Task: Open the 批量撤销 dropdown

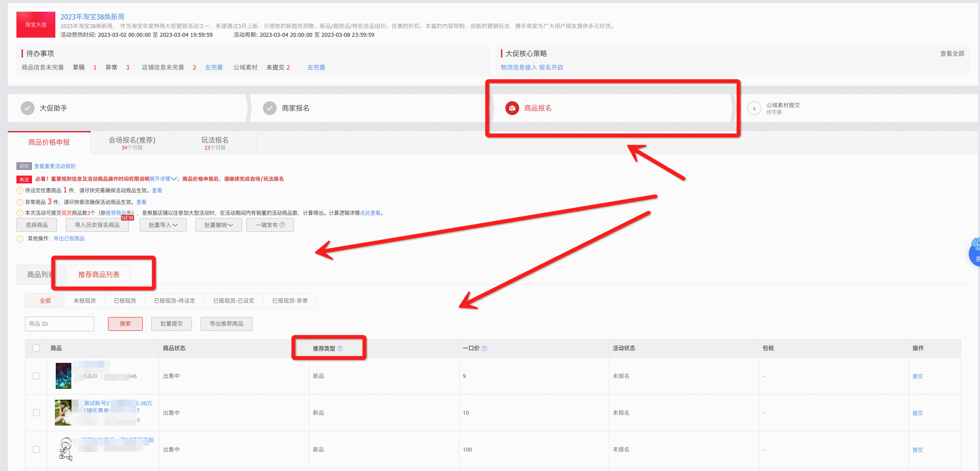Action: pos(218,225)
